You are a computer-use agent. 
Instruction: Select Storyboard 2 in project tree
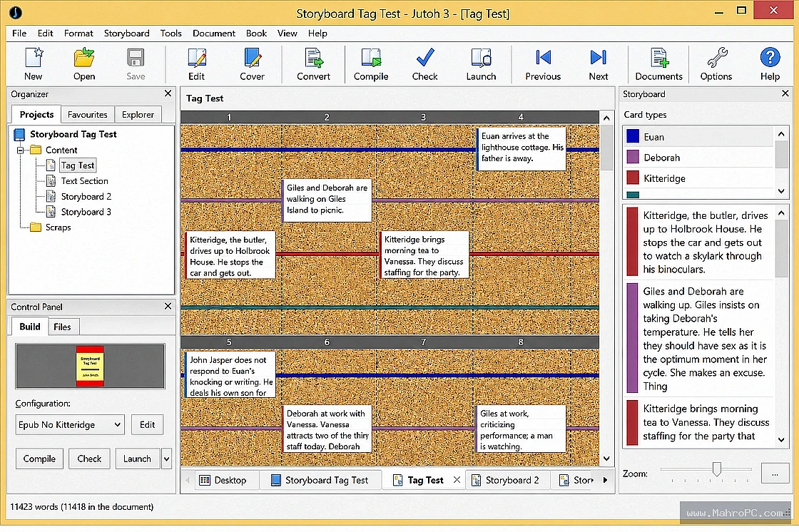[86, 196]
